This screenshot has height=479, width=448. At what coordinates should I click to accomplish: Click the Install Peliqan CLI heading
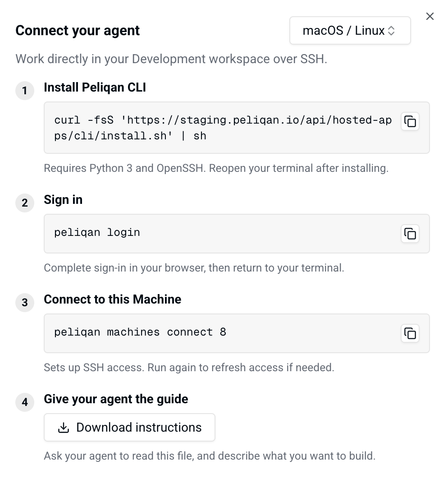tap(95, 88)
